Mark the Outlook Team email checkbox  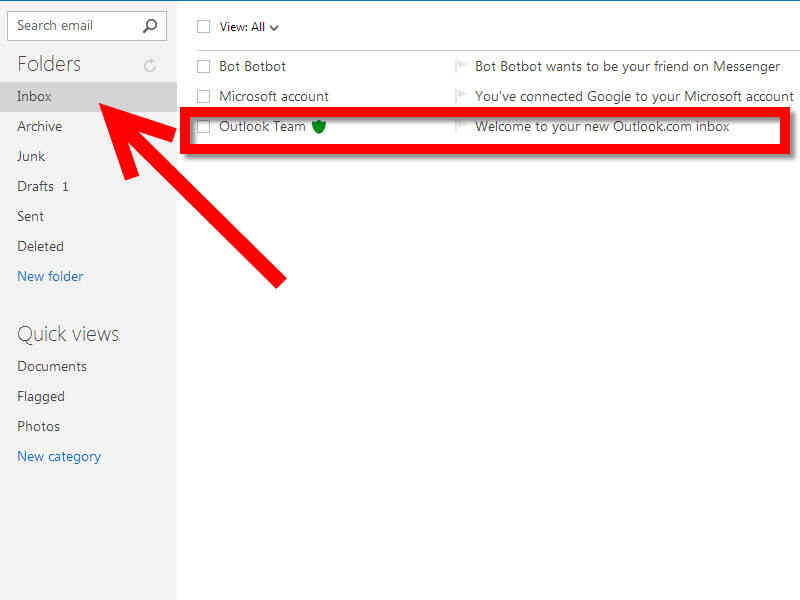pos(204,127)
